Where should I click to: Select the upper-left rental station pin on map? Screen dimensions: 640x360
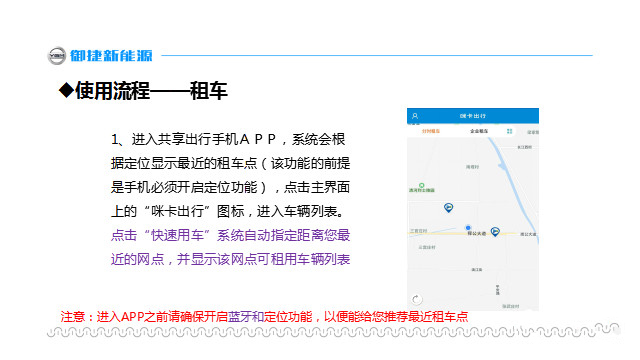(x=448, y=208)
